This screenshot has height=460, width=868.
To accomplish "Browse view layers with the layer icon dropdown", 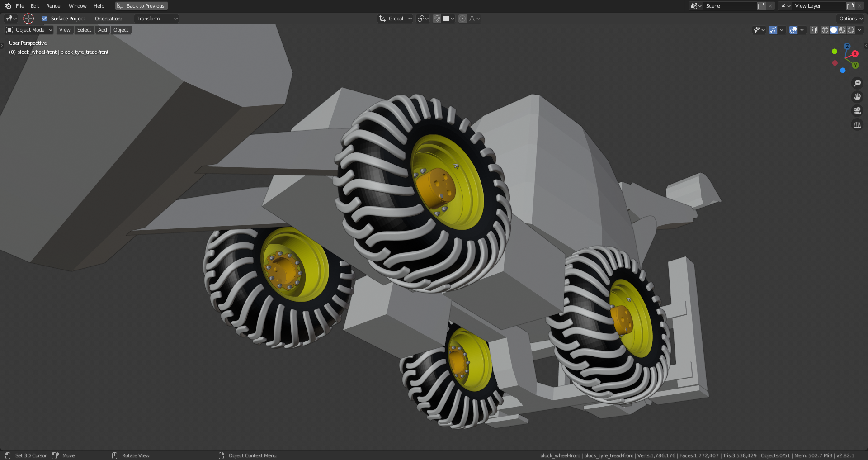I will click(x=785, y=6).
